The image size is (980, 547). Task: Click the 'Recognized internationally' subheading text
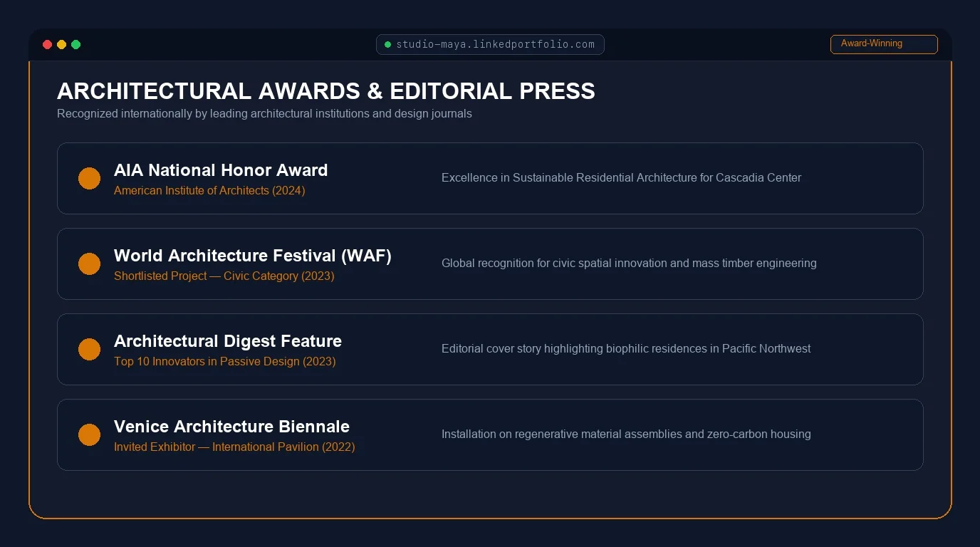tap(264, 114)
